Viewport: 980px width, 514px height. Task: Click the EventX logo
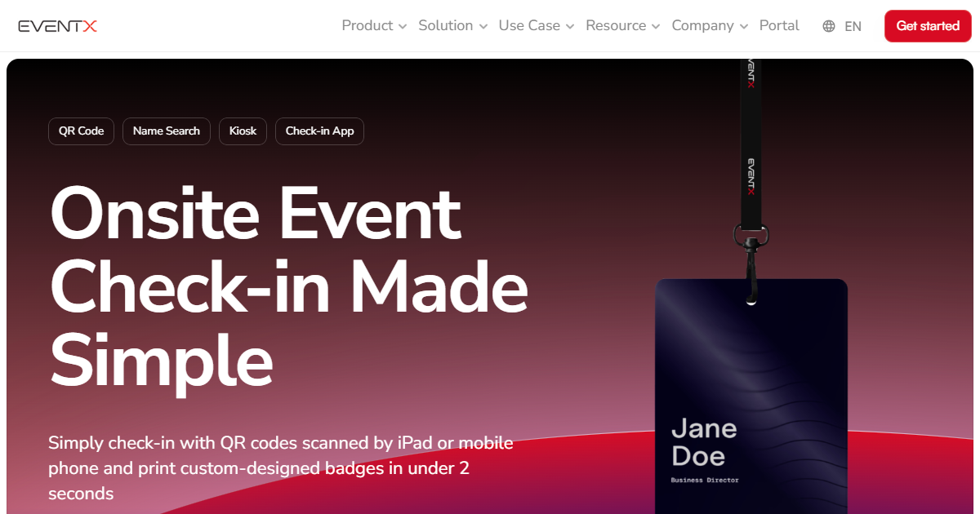point(58,25)
